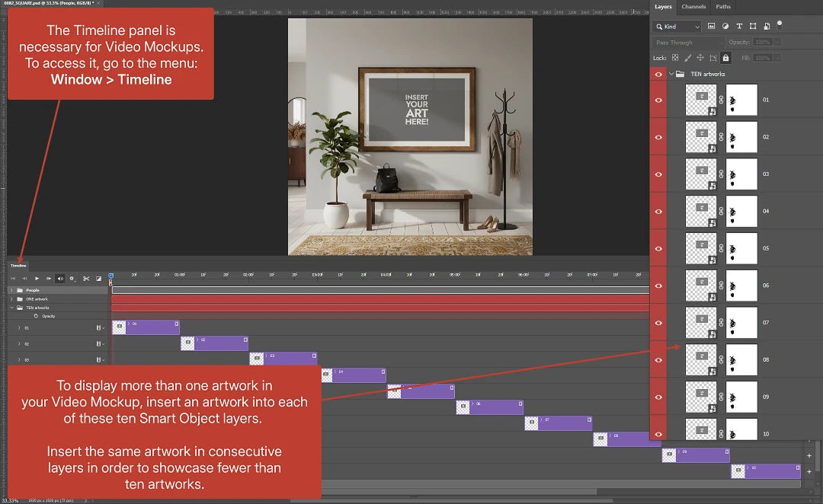Viewport: 823px width, 504px height.
Task: Click the lock position move icon
Action: [x=700, y=58]
